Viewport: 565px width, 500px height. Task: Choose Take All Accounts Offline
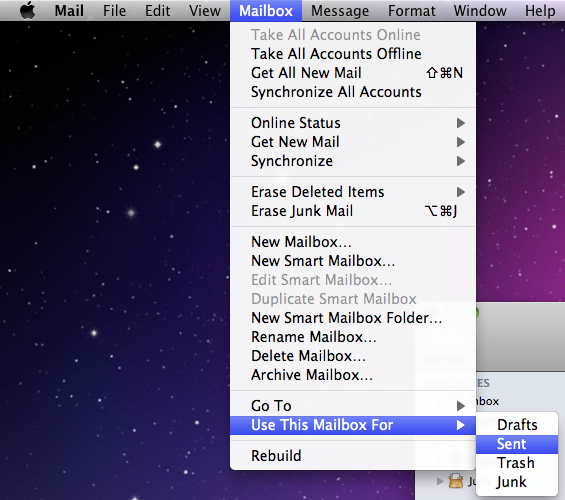click(353, 54)
